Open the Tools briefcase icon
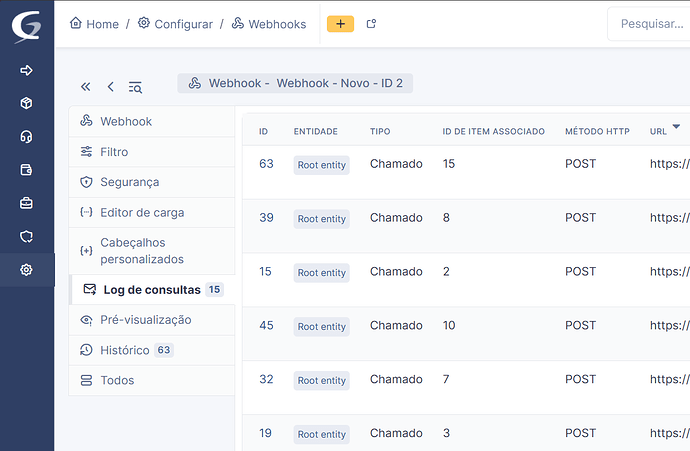690x451 pixels. (26, 203)
